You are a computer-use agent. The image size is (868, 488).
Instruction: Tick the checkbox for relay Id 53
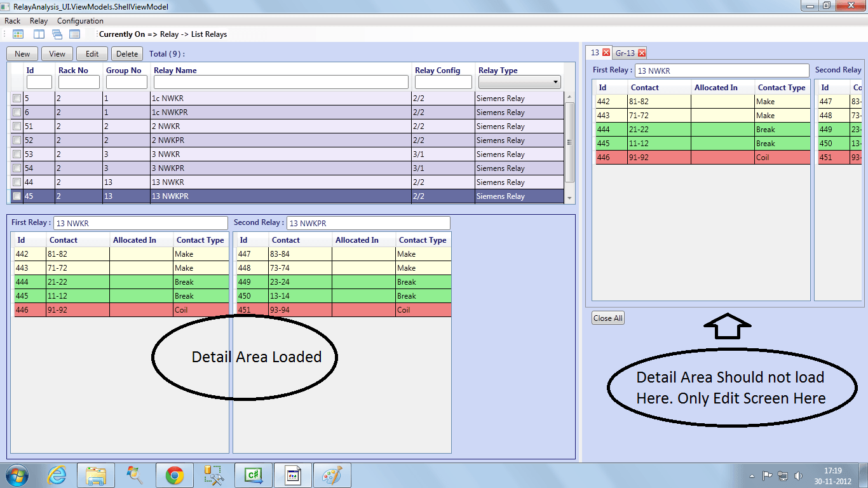coord(17,154)
